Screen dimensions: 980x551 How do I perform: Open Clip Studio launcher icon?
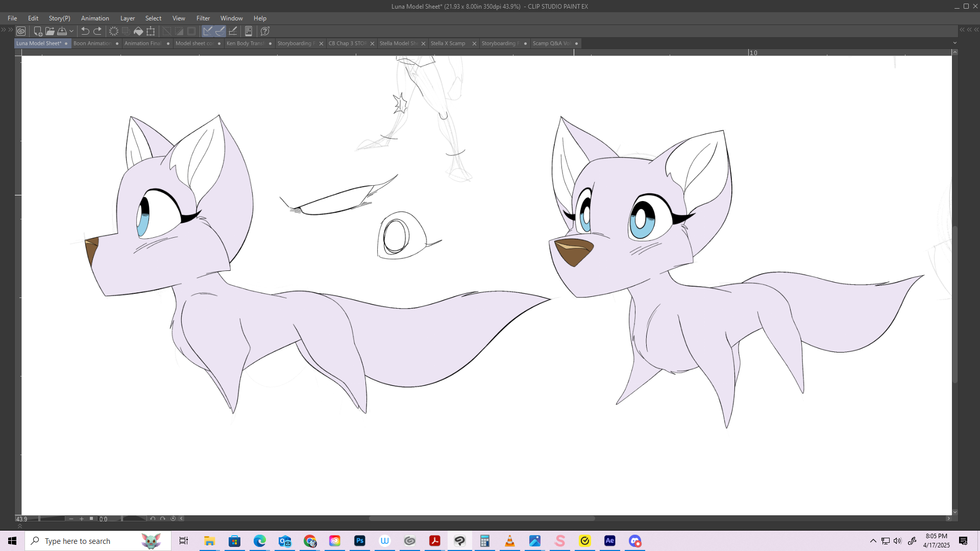(21, 31)
